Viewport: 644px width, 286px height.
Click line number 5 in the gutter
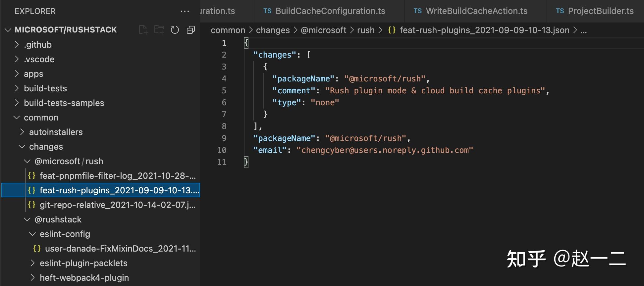click(x=224, y=90)
